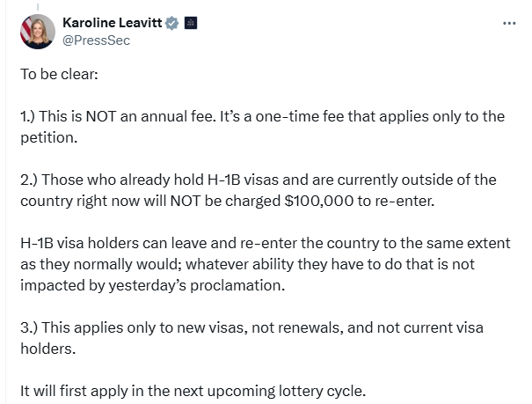Click the line starting "3.) This applies only to new visas"
The height and width of the screenshot is (404, 532).
coord(251,327)
